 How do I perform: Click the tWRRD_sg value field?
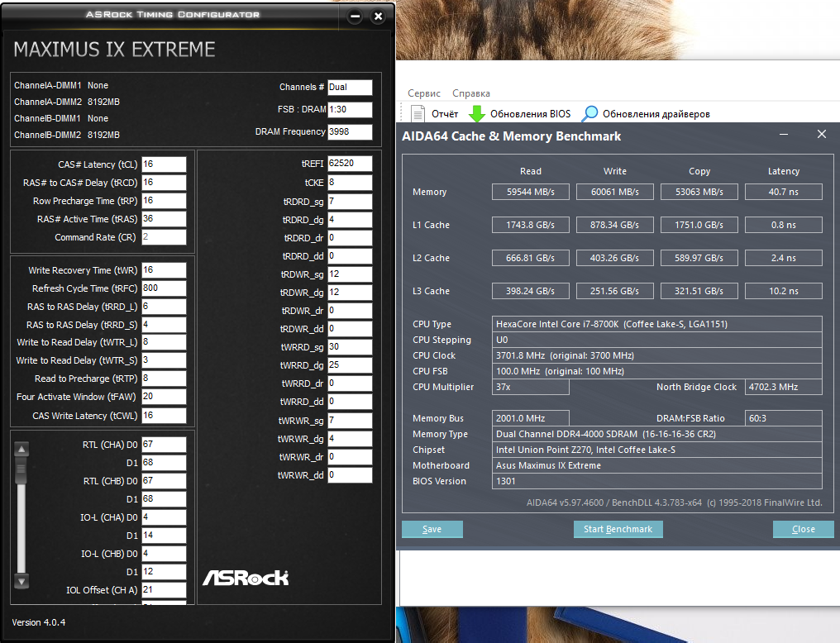click(x=350, y=347)
